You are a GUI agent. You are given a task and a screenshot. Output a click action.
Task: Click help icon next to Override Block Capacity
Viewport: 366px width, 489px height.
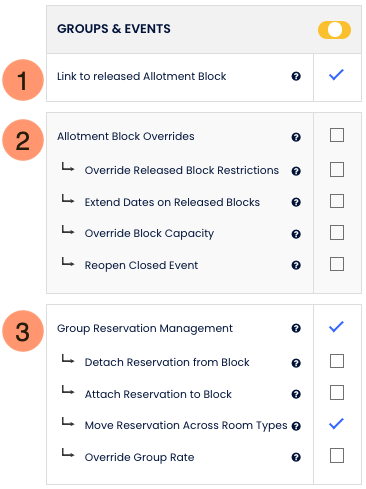(296, 234)
